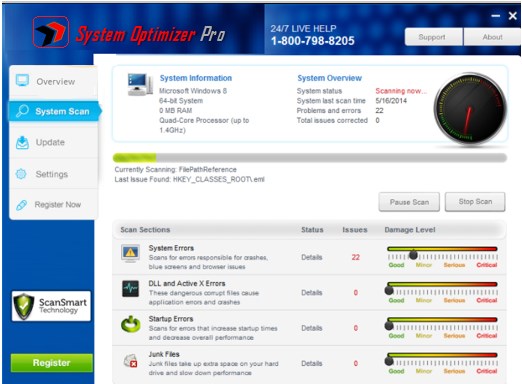This screenshot has height=384, width=522.
Task: Click the speedometer gauge
Action: tap(470, 109)
